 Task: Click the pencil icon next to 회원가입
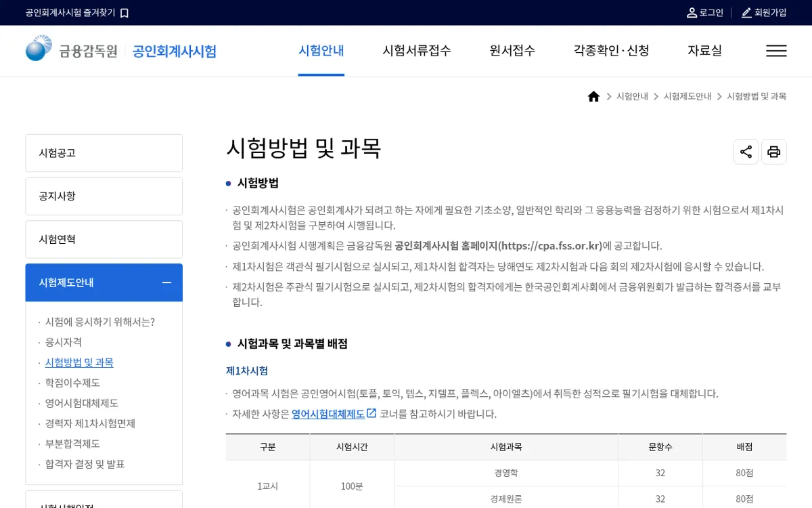click(x=746, y=13)
